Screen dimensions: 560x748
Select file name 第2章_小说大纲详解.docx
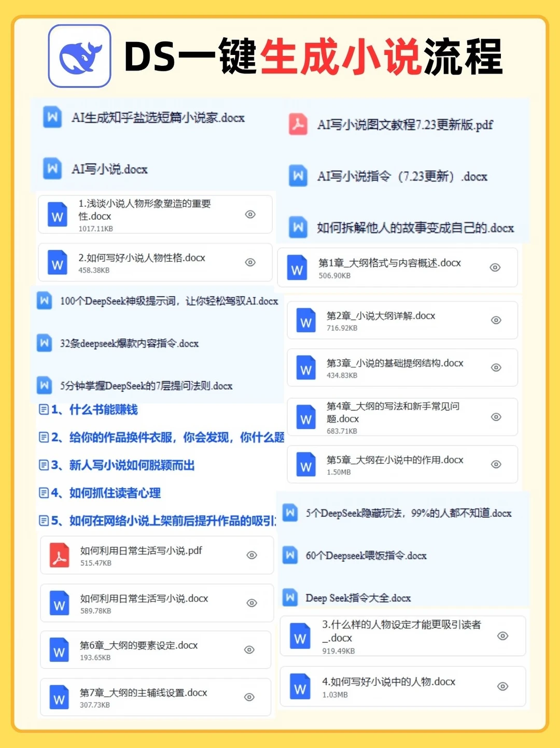point(381,316)
